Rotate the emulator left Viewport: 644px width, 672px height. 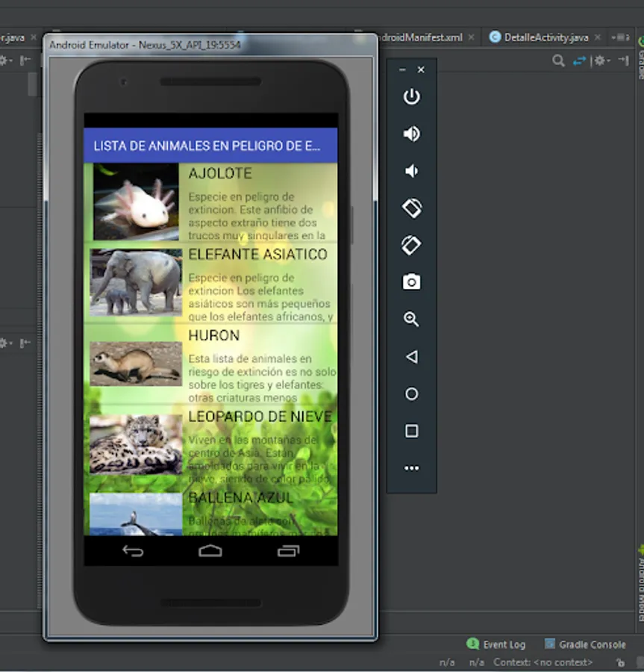click(x=411, y=208)
